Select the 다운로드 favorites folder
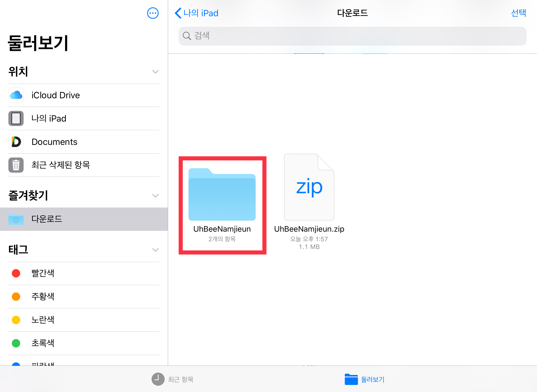 click(x=47, y=219)
